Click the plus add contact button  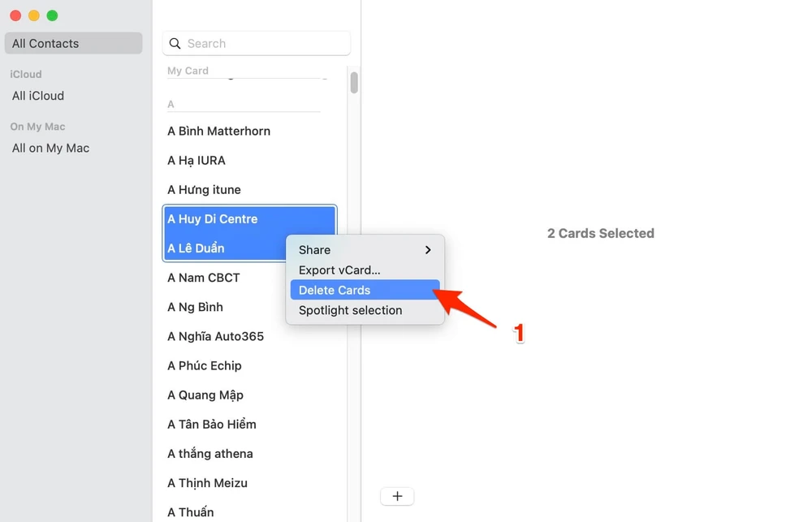[397, 496]
